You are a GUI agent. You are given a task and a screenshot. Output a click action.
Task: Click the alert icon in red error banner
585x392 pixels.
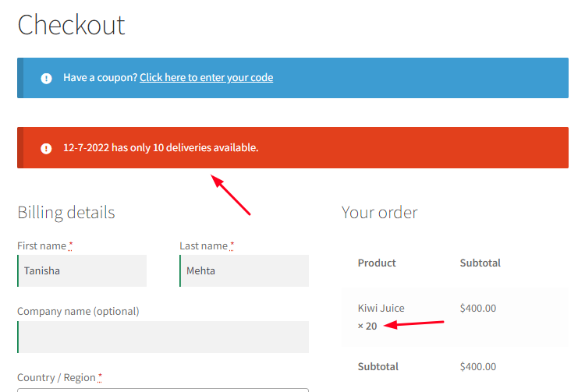coord(47,148)
